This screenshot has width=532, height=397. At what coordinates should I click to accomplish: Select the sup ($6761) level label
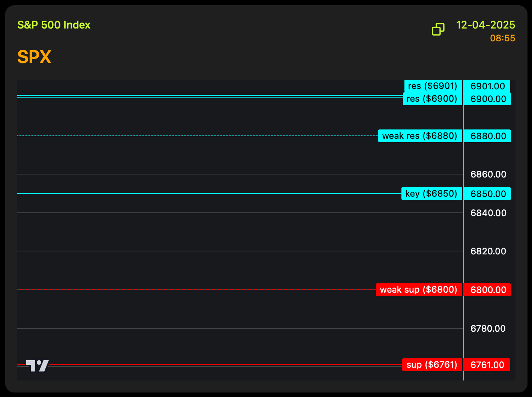[432, 365]
